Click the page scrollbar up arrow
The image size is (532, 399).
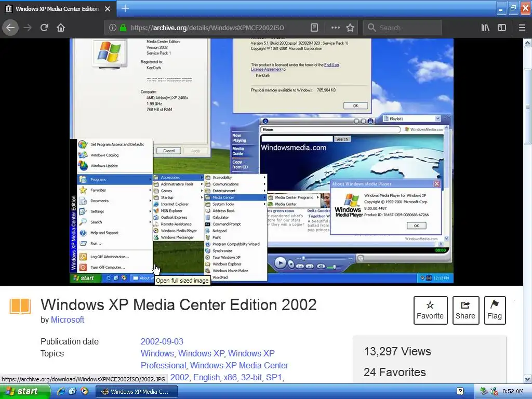click(x=527, y=43)
